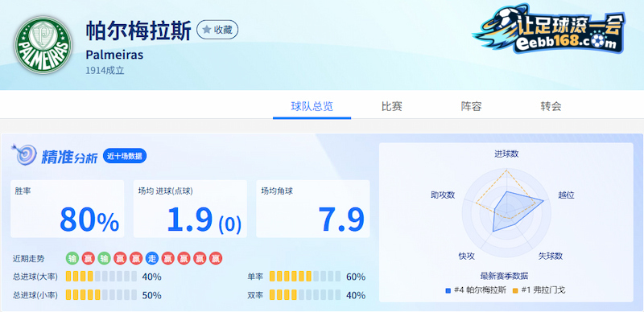Image resolution: width=644 pixels, height=312 pixels.
Task: Click the target dart 精准分析 icon
Action: [x=21, y=154]
